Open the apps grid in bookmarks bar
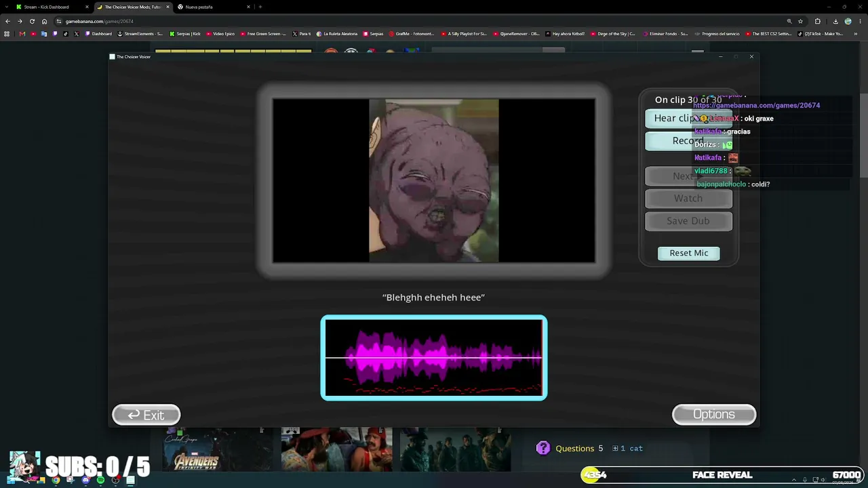The image size is (868, 488). click(7, 34)
